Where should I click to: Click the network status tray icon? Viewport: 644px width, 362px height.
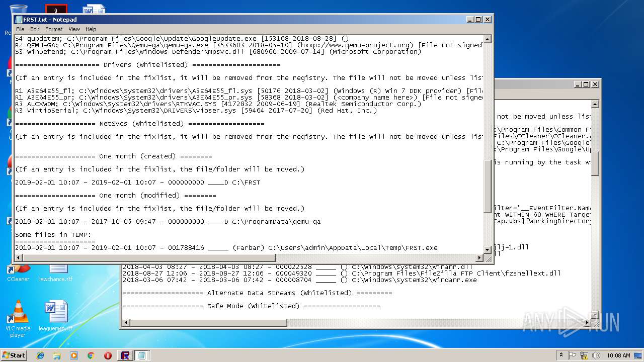click(x=584, y=355)
